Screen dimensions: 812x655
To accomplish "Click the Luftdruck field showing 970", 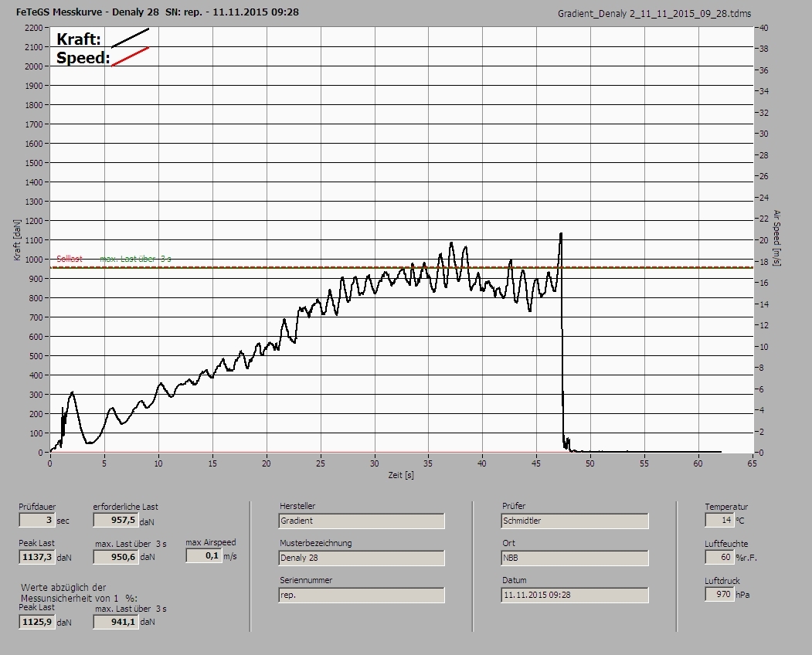I will [719, 594].
